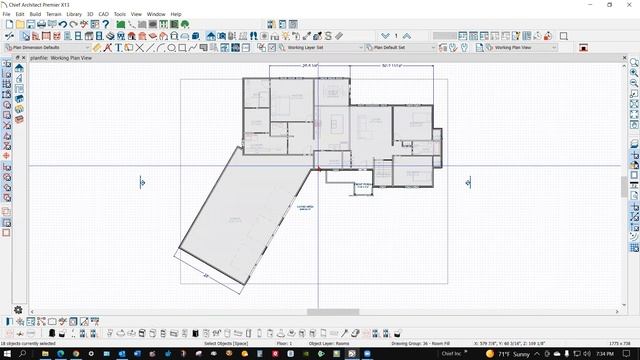Open File Explorer from the taskbar
Screen dimensions: 640x360
(45, 353)
